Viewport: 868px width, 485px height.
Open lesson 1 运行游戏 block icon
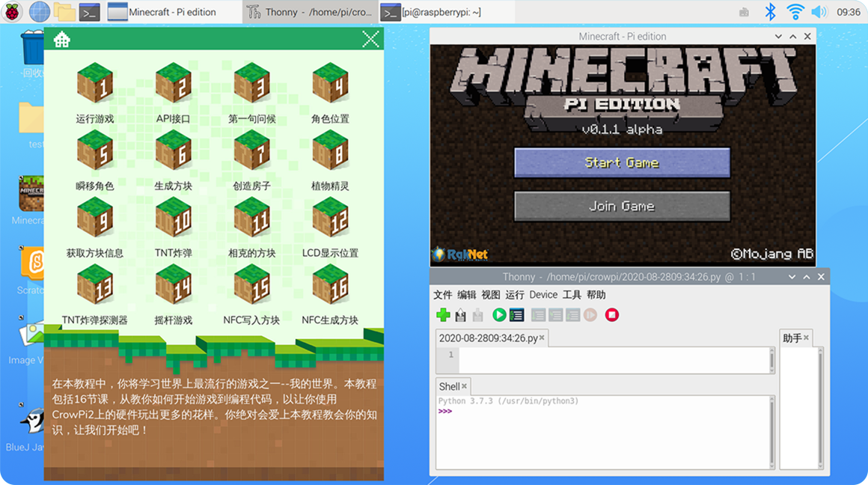95,83
